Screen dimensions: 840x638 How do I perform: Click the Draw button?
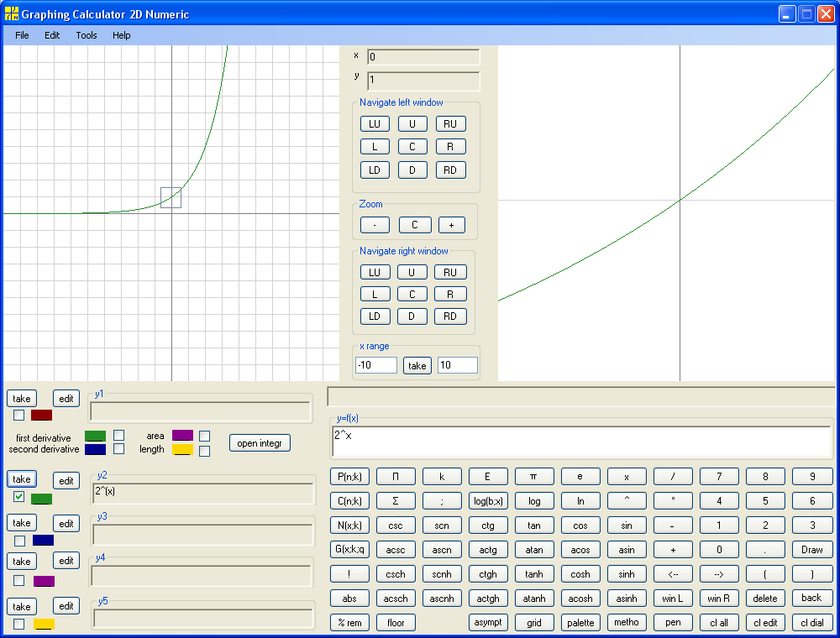tap(811, 550)
